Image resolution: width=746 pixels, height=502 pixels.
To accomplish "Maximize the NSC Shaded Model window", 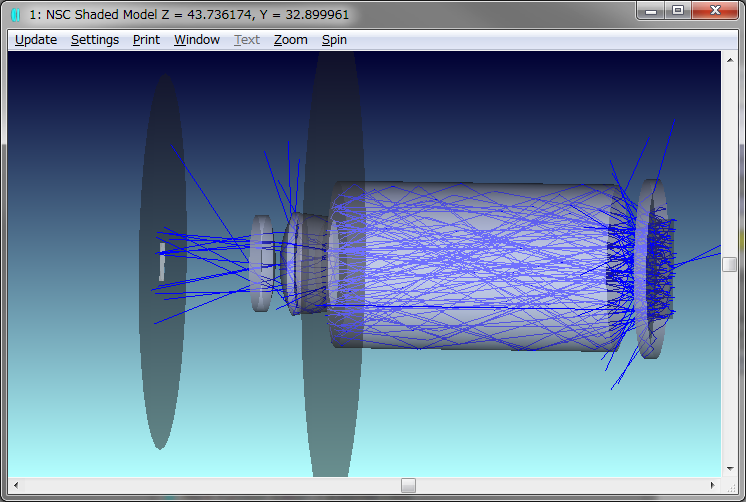I will pyautogui.click(x=678, y=11).
